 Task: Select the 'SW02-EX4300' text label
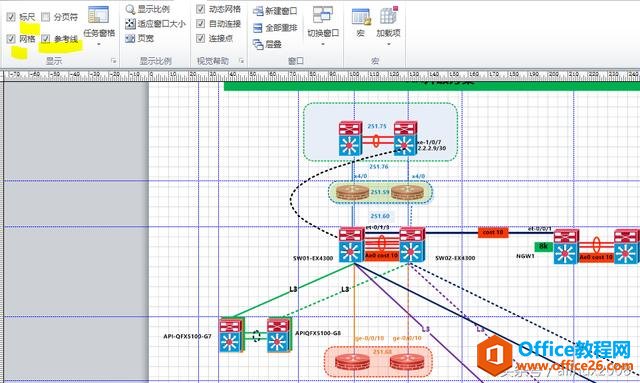[x=455, y=258]
